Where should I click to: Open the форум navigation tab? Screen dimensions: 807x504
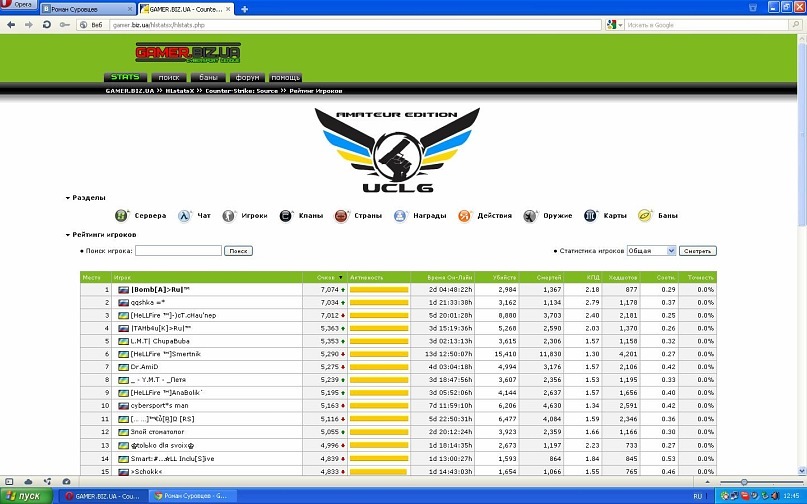(247, 78)
